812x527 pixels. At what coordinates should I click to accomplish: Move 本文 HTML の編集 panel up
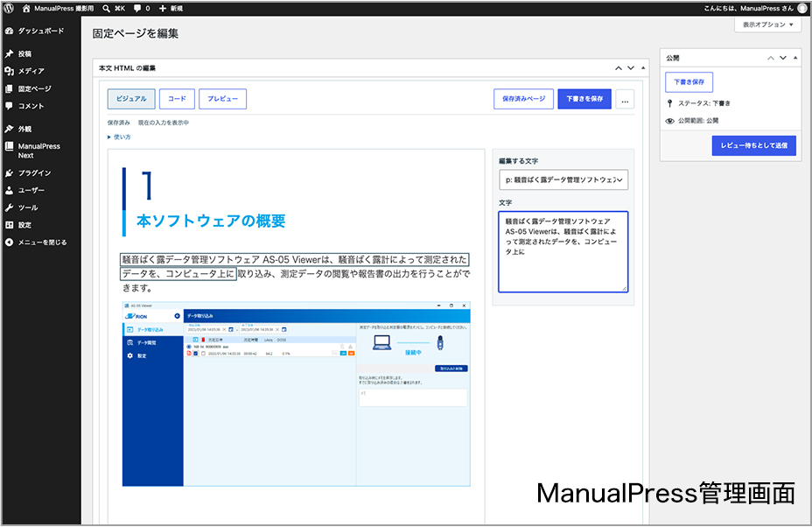(619, 68)
